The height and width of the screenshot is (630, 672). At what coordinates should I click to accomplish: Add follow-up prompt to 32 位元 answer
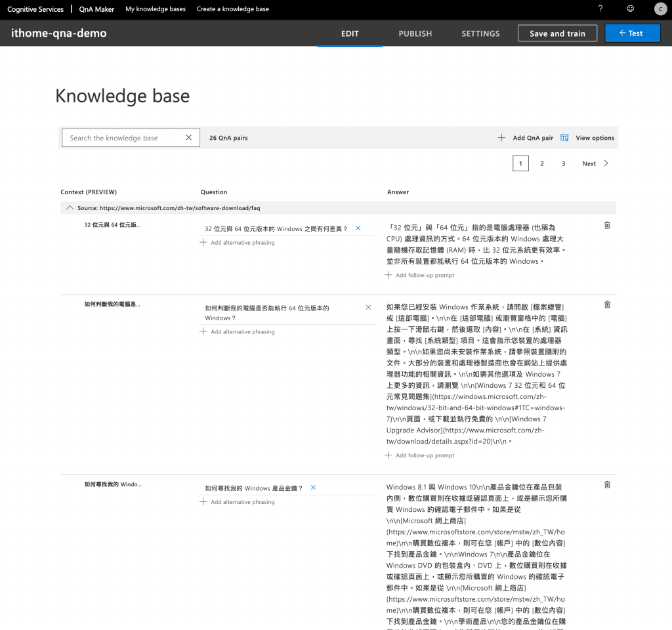419,275
